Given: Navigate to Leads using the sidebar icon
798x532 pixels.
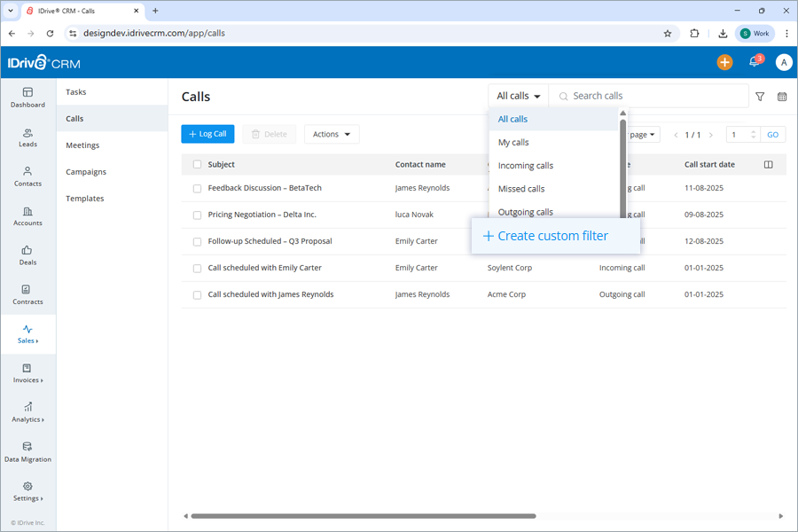Looking at the screenshot, I should point(27,137).
